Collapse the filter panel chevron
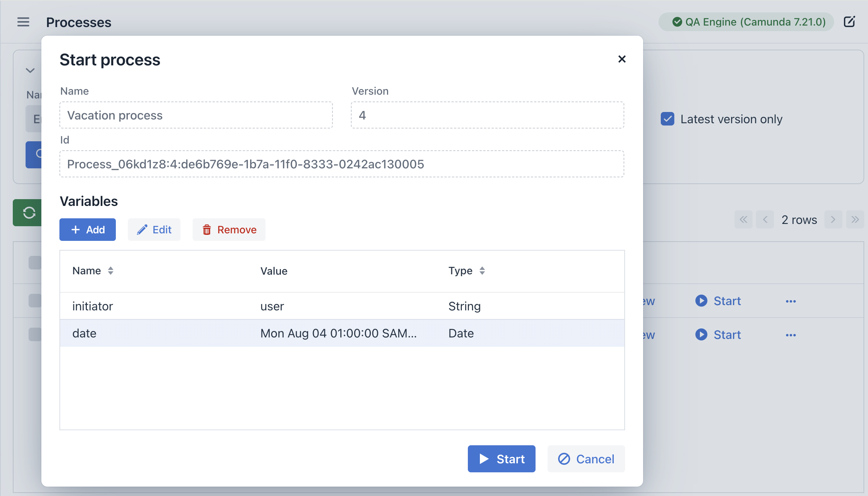The height and width of the screenshot is (496, 868). [x=30, y=70]
